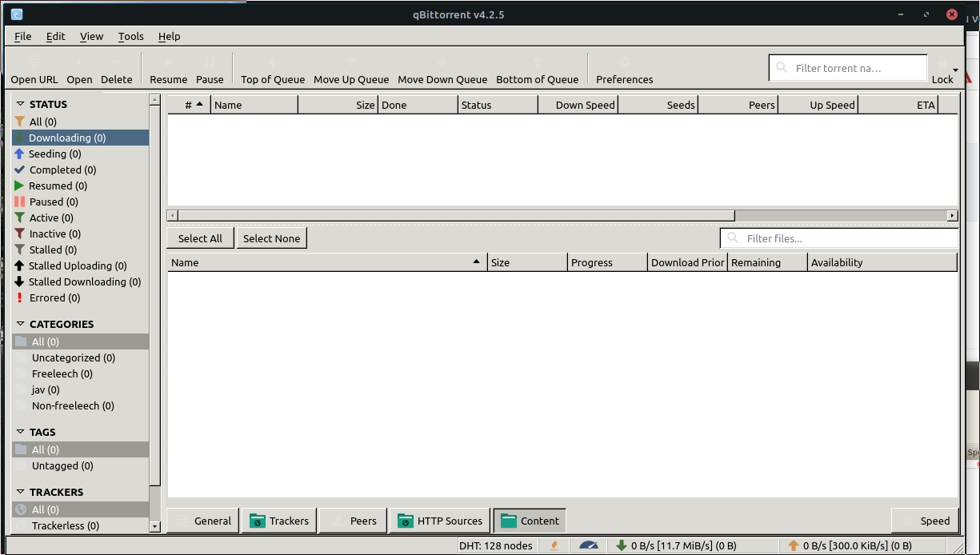Screen dimensions: 980x555
Task: Click the Open torrent file toolbar button
Action: [79, 70]
